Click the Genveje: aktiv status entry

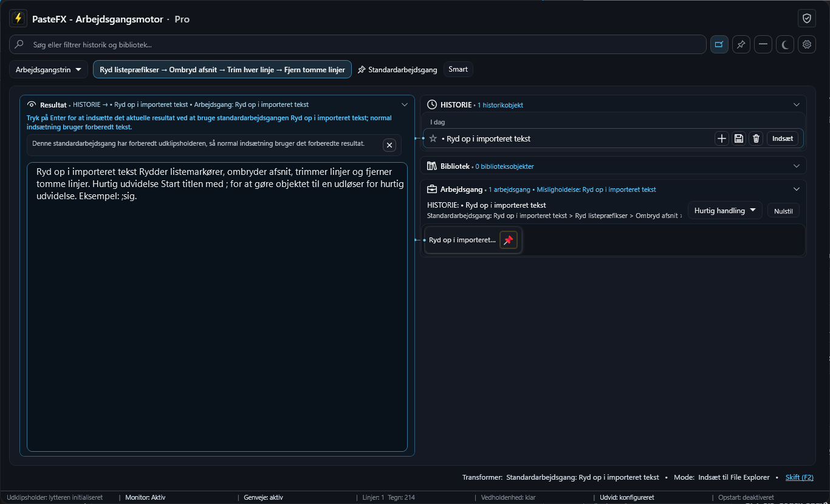pos(263,497)
